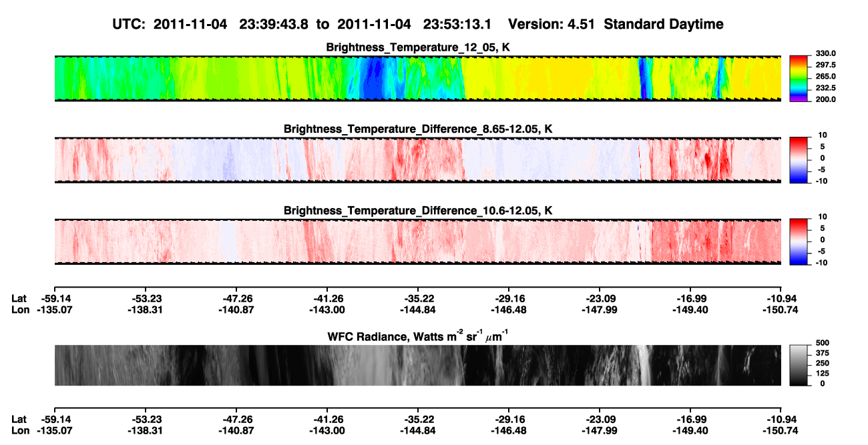Screen dimensions: 868x445
Task: Click the 'Brightness_Temperature_12_05, K' panel title
Action: pos(417,47)
